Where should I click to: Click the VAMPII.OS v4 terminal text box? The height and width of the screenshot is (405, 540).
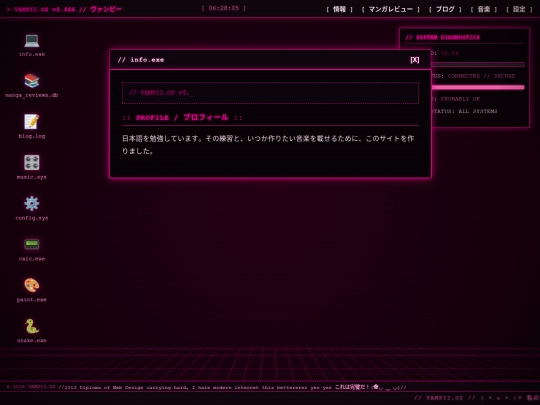270,93
